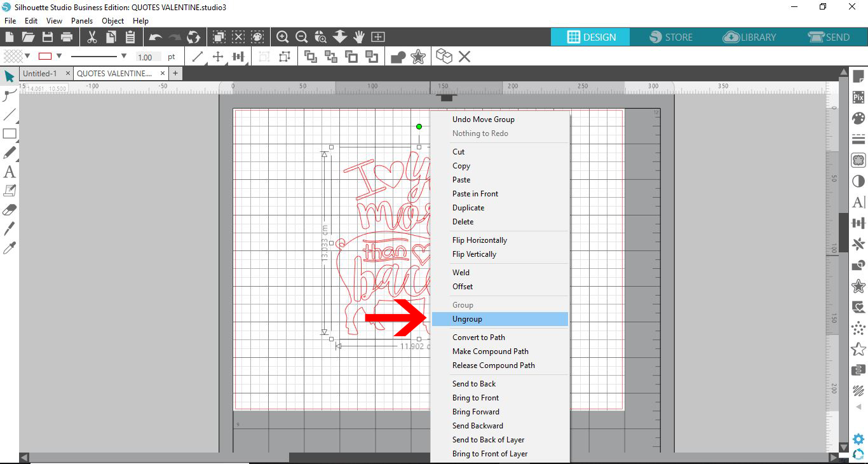
Task: Open the Panels menu
Action: tap(82, 20)
